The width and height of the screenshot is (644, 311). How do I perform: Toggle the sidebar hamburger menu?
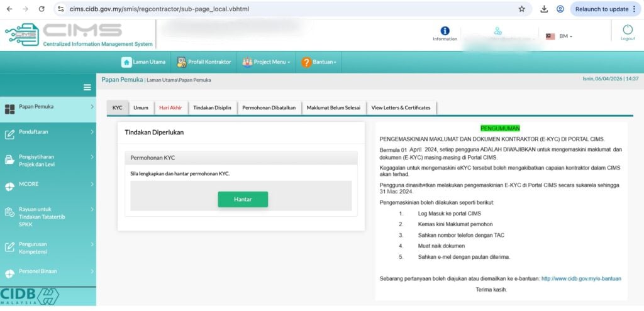[x=87, y=87]
